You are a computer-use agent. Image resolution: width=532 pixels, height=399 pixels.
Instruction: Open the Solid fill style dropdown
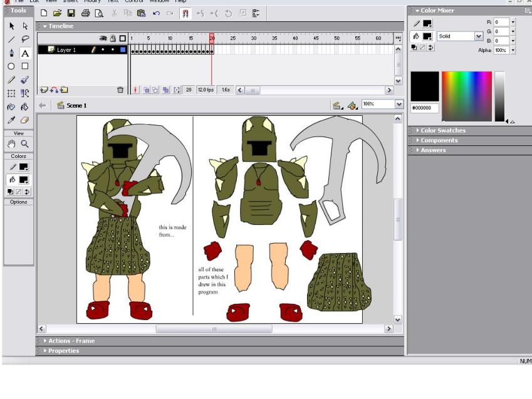479,36
